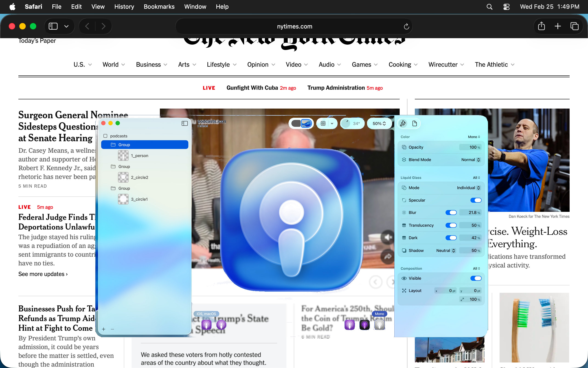
Task: Remove selected layer with minus button
Action: [x=112, y=329]
